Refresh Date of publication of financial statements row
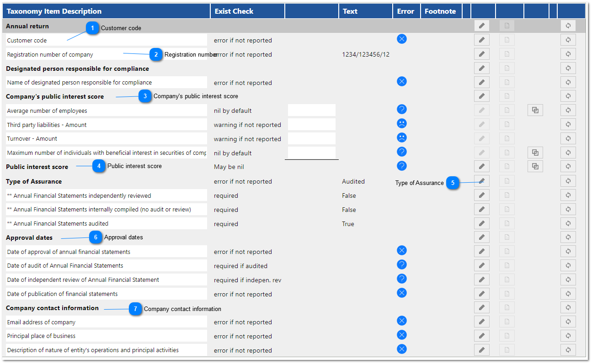 tap(568, 294)
